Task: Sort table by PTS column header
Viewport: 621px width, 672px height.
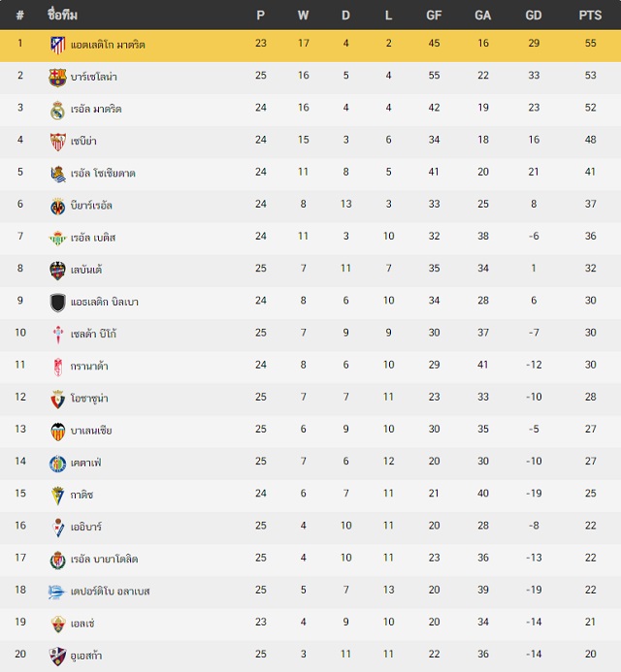Action: (590, 16)
